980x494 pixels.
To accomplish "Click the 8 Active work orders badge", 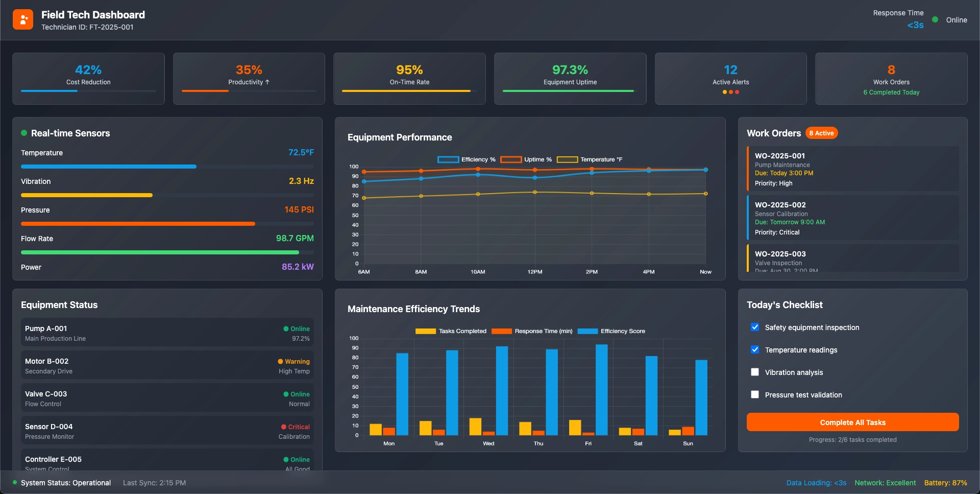I will point(821,133).
